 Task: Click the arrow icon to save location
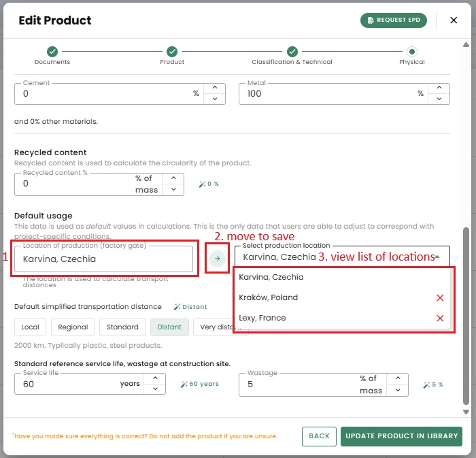click(x=217, y=259)
